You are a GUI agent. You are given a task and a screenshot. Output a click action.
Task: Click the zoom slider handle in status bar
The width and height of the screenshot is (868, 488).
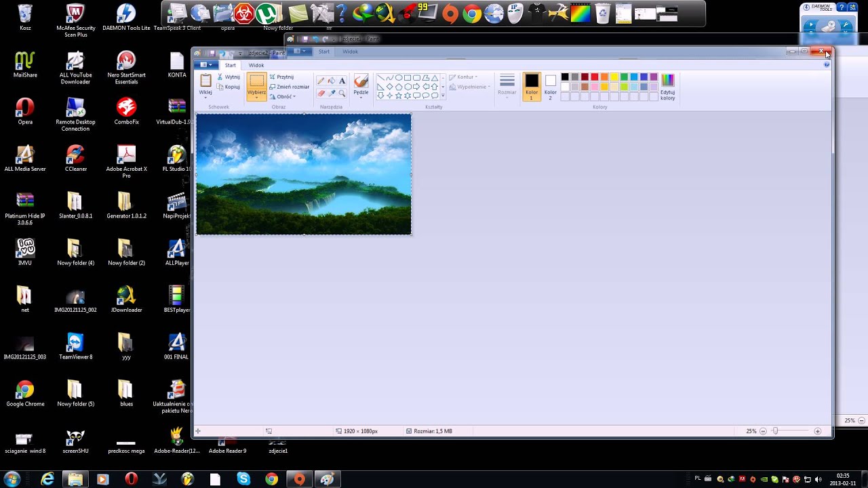tap(776, 431)
